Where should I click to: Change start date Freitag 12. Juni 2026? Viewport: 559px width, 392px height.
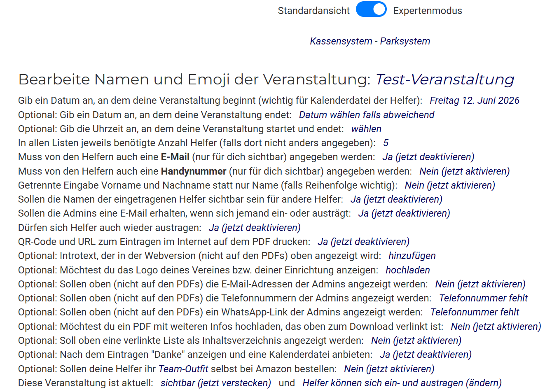474,100
